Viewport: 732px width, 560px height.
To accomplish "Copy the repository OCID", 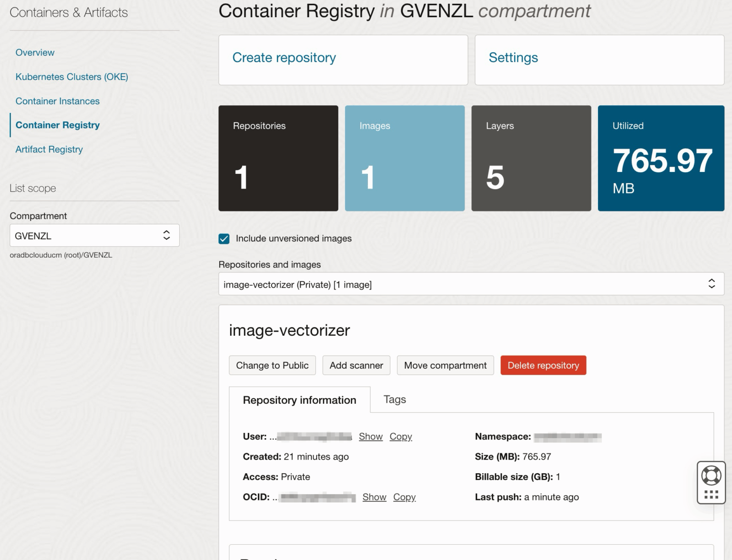I will coord(404,497).
